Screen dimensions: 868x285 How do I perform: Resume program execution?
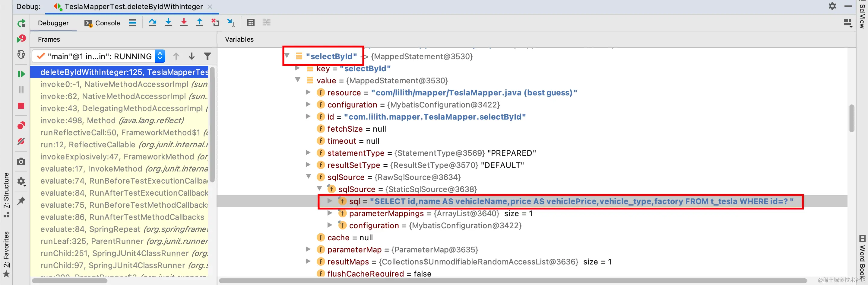point(21,74)
